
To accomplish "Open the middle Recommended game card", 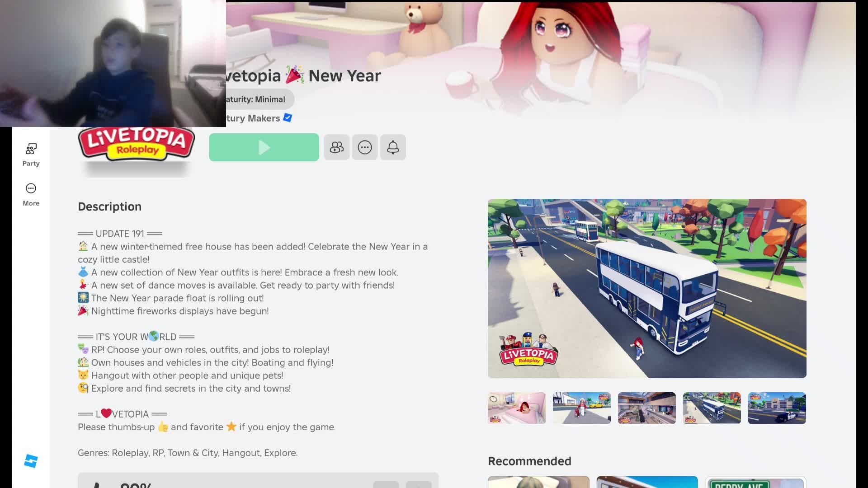I will click(647, 482).
